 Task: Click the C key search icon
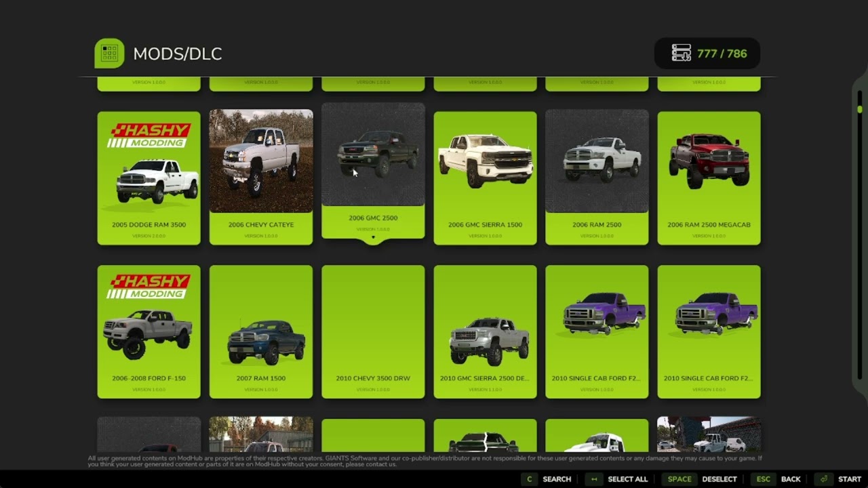(530, 479)
